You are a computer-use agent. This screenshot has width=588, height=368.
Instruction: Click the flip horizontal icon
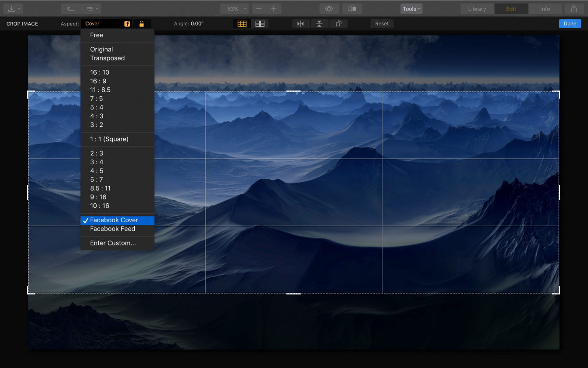click(x=301, y=24)
